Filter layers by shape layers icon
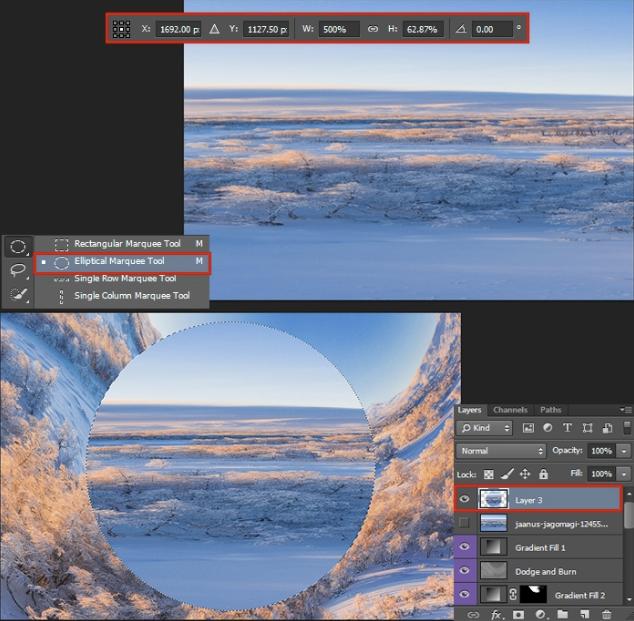 click(x=587, y=428)
